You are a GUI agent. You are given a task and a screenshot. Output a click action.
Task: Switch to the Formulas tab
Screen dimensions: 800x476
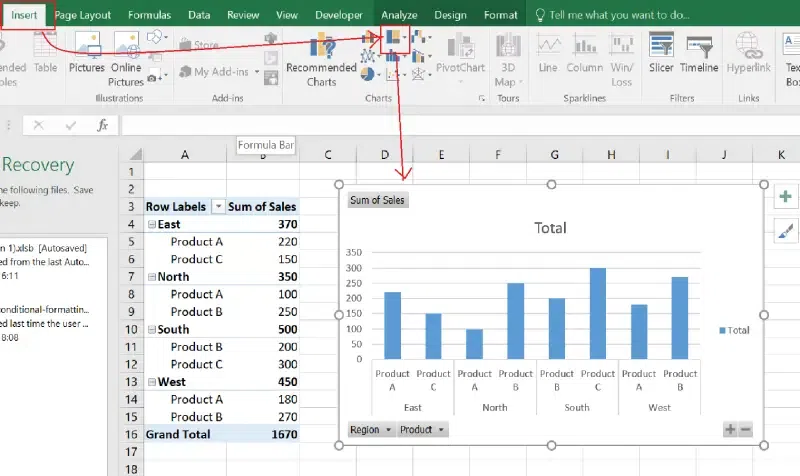click(149, 15)
